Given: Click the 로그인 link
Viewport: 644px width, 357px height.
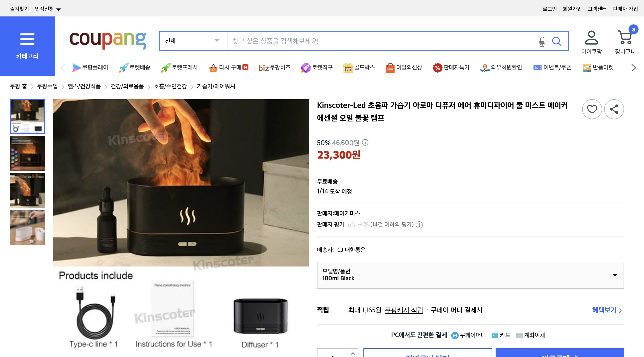Looking at the screenshot, I should point(549,8).
